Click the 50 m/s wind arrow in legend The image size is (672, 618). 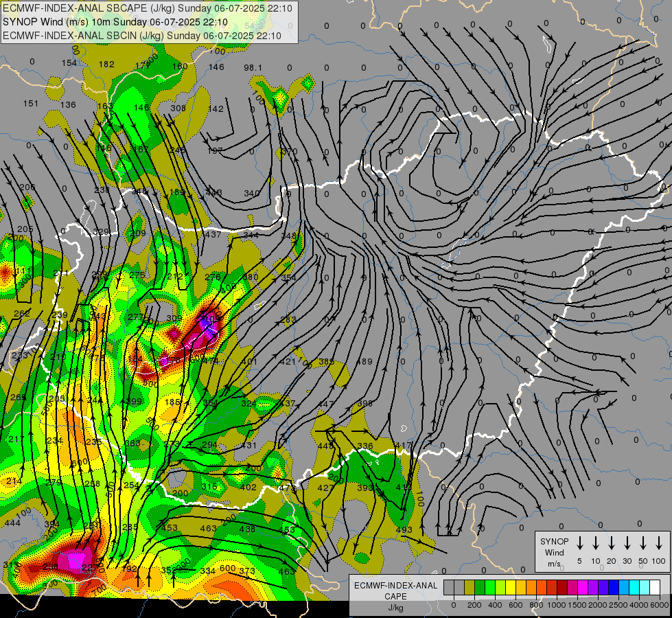[643, 543]
